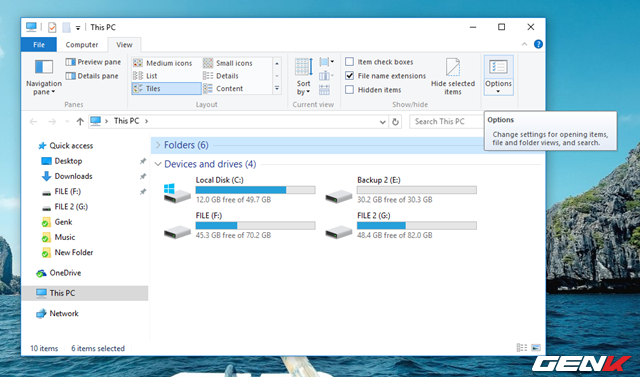Switch layout to Small icons
640x377 pixels.
228,63
